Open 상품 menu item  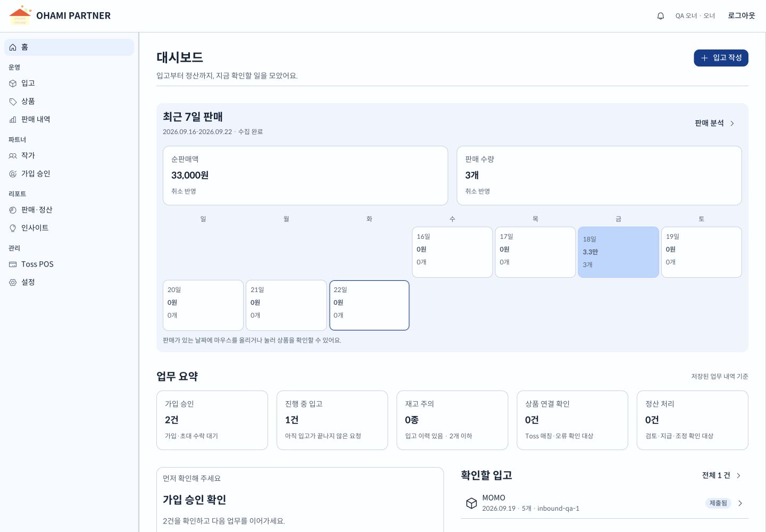pos(69,102)
